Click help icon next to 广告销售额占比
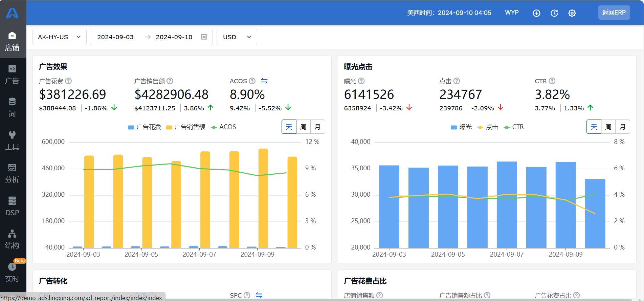The width and height of the screenshot is (644, 301). 487,295
